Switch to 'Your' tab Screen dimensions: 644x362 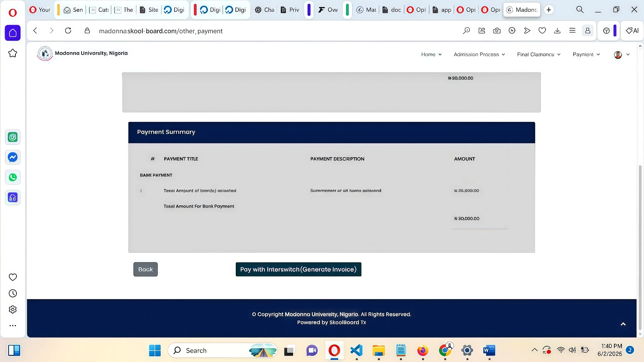[x=40, y=10]
